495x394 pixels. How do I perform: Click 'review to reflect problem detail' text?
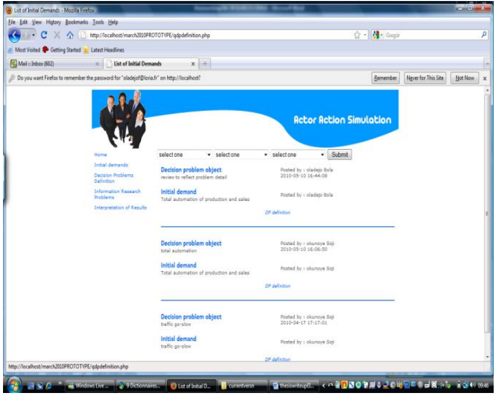tap(194, 177)
